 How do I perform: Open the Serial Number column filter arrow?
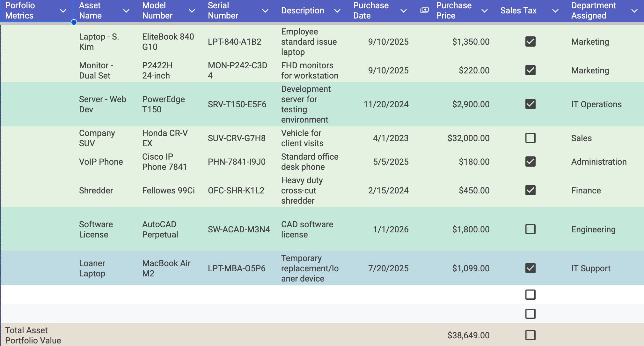tap(265, 11)
